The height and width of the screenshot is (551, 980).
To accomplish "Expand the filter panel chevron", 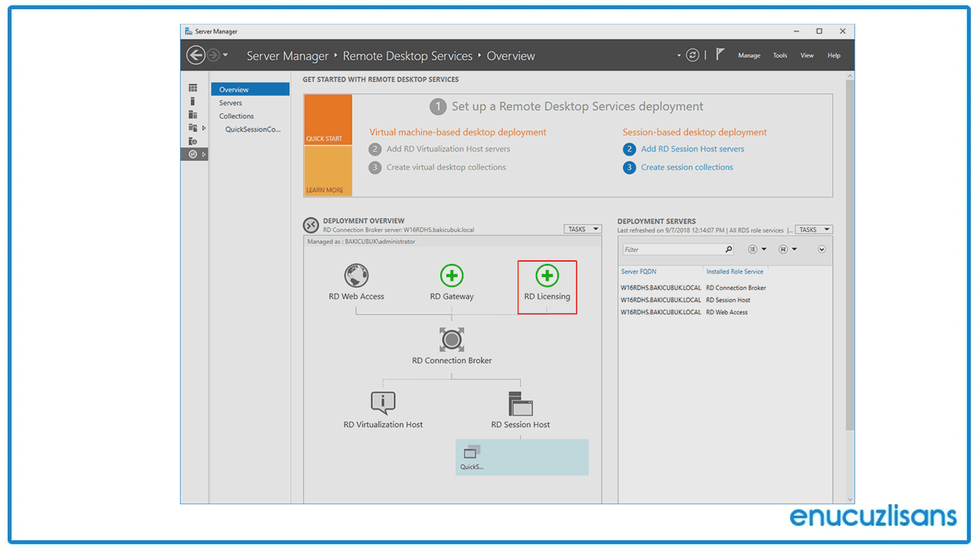I will point(822,249).
